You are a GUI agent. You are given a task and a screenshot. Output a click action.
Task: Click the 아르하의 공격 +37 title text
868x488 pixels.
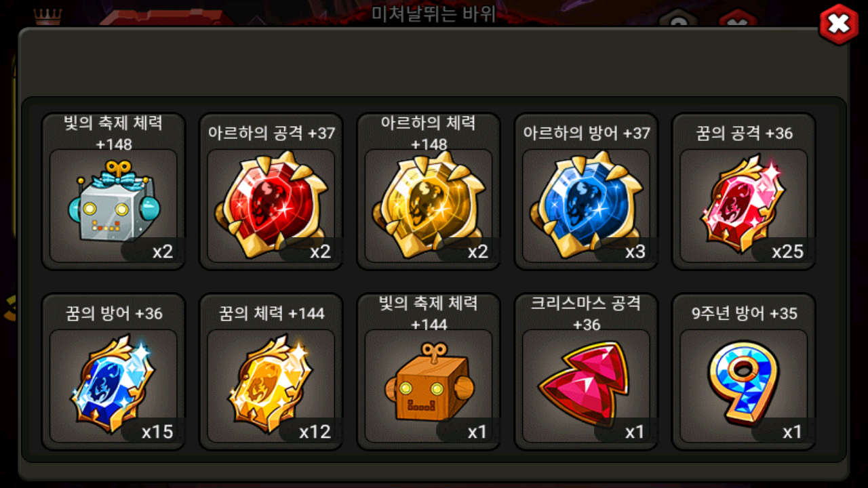(x=271, y=134)
